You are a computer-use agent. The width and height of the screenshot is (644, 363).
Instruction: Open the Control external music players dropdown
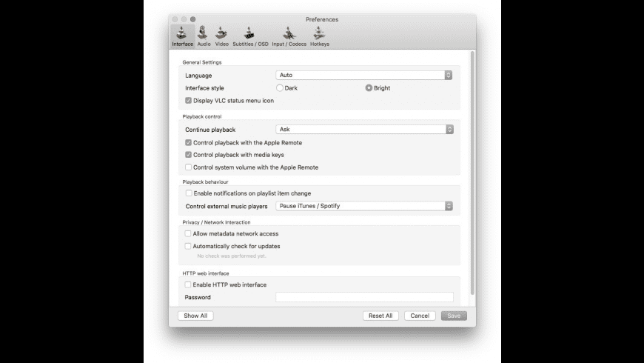pos(364,206)
